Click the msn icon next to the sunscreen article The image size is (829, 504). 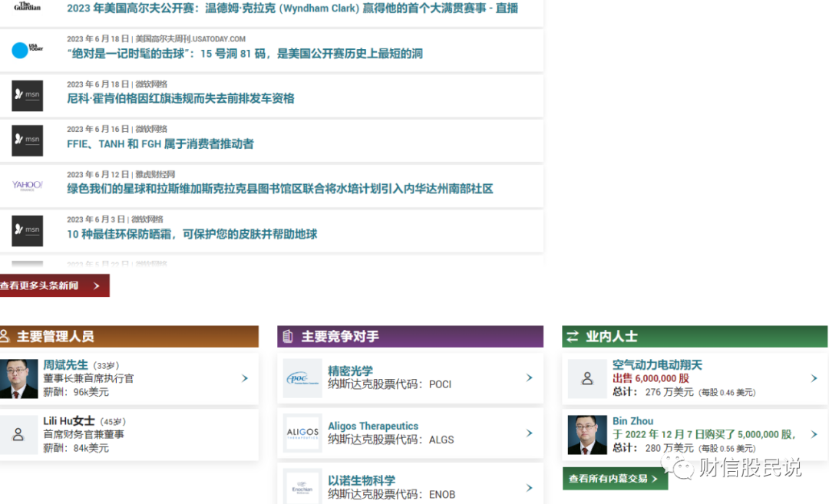(27, 230)
